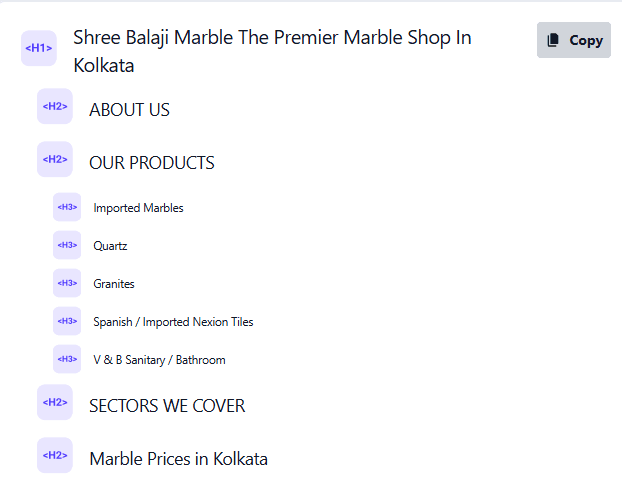The image size is (622, 482).
Task: Select the Shree Balaji Marble H1 heading
Action: (272, 51)
